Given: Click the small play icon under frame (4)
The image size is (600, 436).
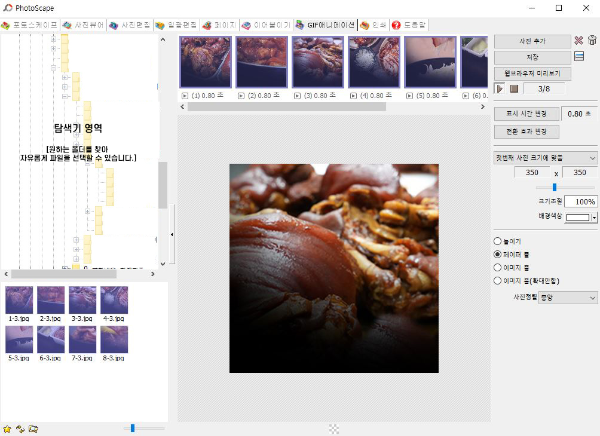Looking at the screenshot, I should tap(353, 96).
